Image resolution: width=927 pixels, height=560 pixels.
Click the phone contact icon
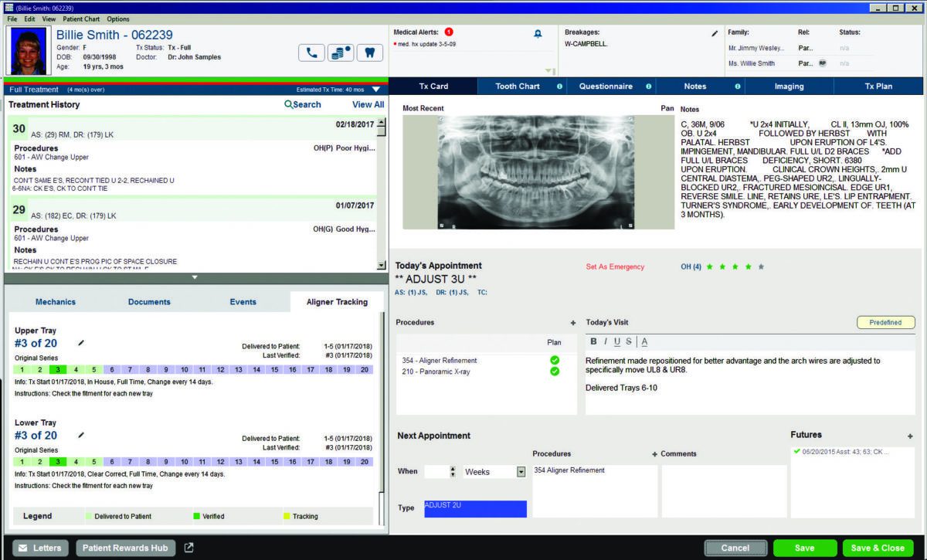coord(311,53)
